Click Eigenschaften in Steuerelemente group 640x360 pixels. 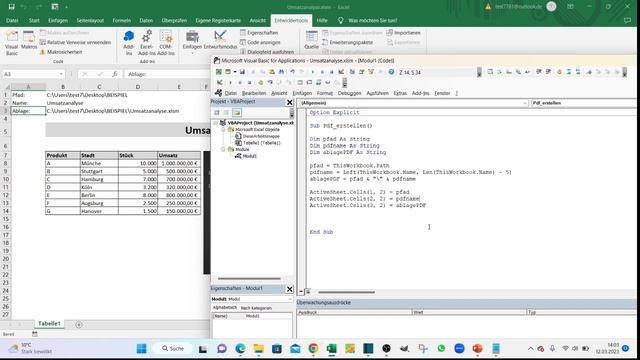click(x=259, y=33)
